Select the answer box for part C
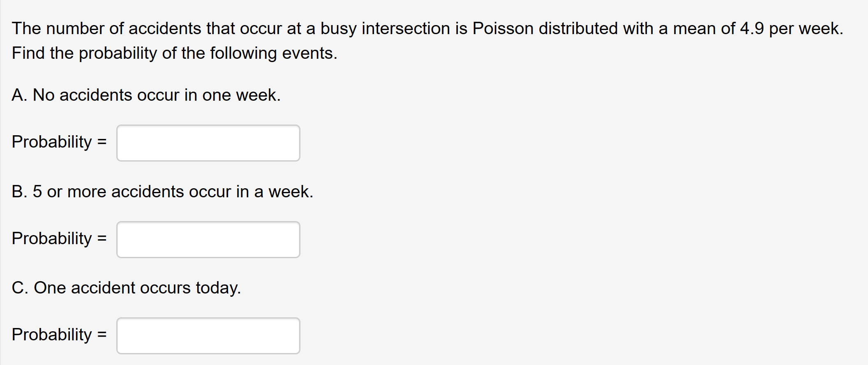Screen dimensions: 868x365 click(x=208, y=336)
